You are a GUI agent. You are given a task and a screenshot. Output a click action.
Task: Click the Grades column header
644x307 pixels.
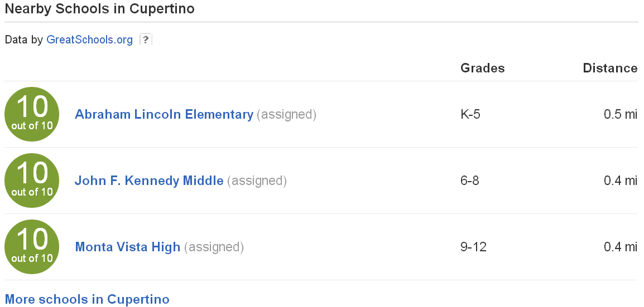[x=482, y=68]
